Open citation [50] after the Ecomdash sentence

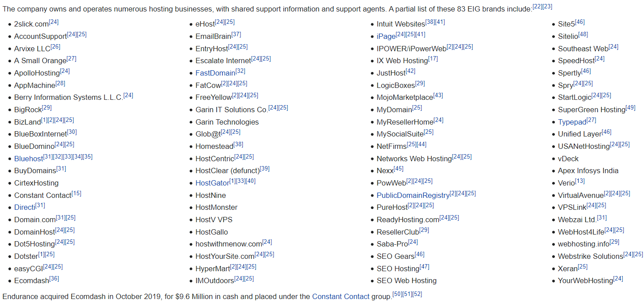pos(397,294)
